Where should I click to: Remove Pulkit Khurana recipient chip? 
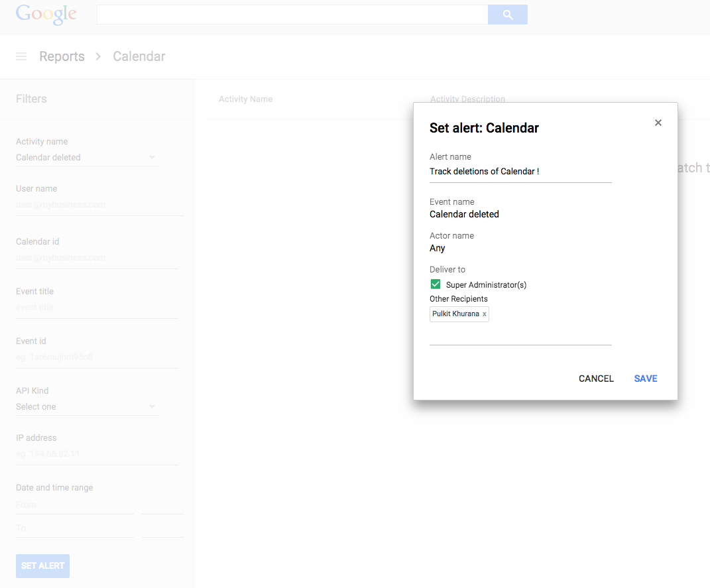(484, 314)
